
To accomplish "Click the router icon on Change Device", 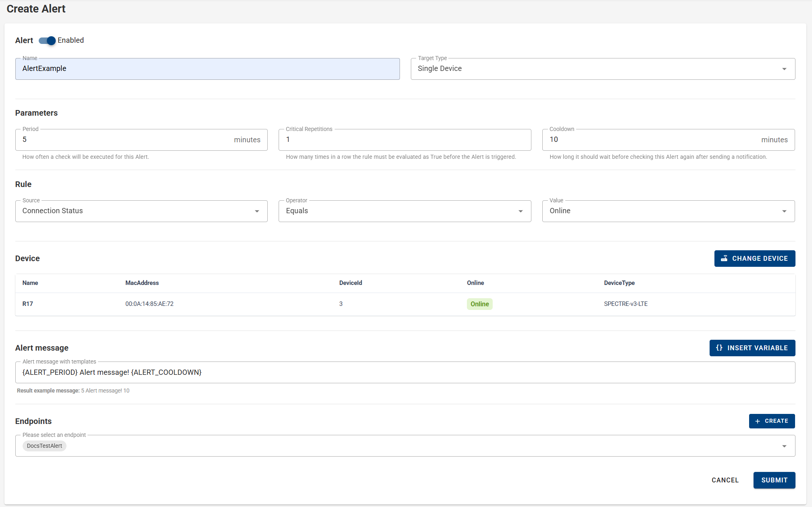I will pos(724,258).
